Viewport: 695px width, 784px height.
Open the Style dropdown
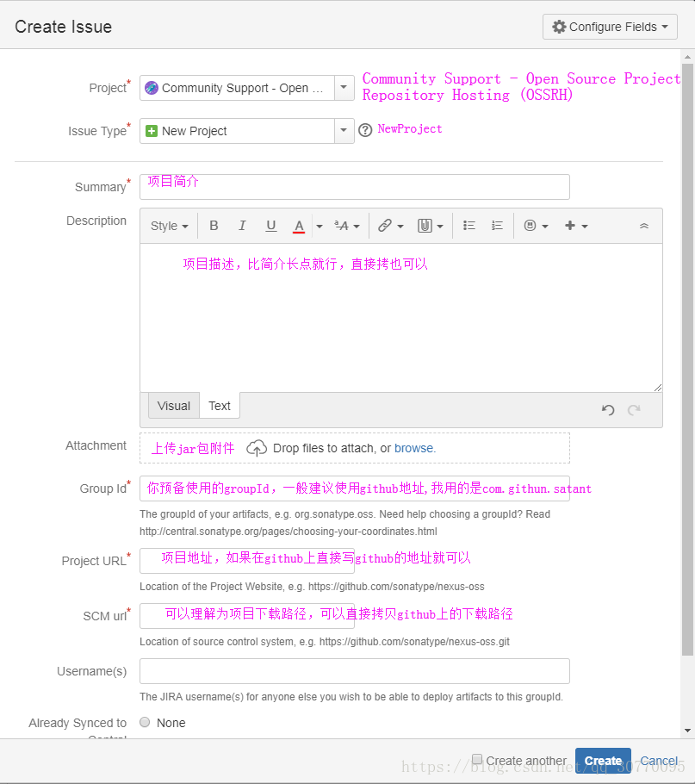click(x=170, y=226)
